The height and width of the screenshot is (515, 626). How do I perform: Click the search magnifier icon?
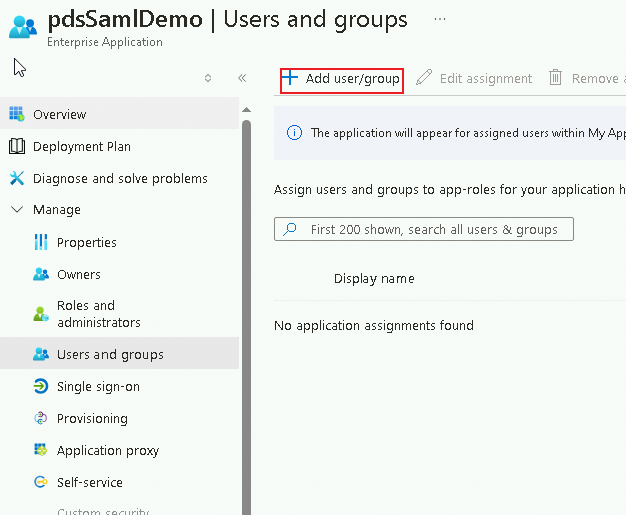[290, 229]
